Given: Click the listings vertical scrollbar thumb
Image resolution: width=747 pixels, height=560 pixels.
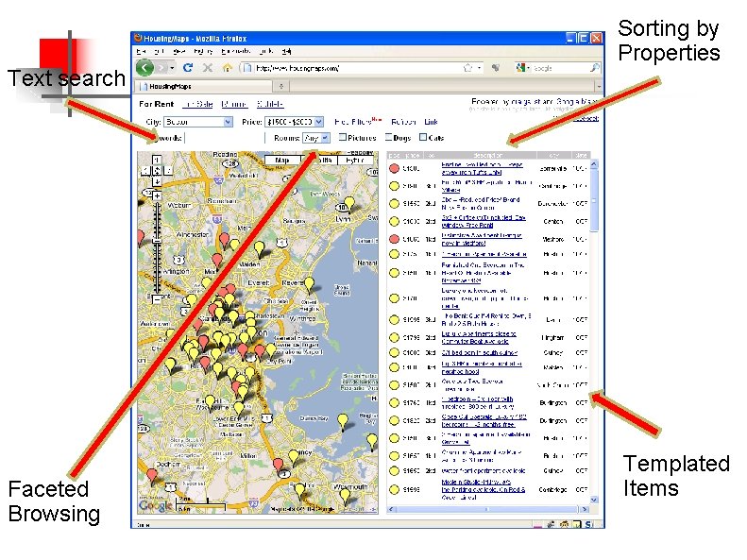Looking at the screenshot, I should pos(594,200).
